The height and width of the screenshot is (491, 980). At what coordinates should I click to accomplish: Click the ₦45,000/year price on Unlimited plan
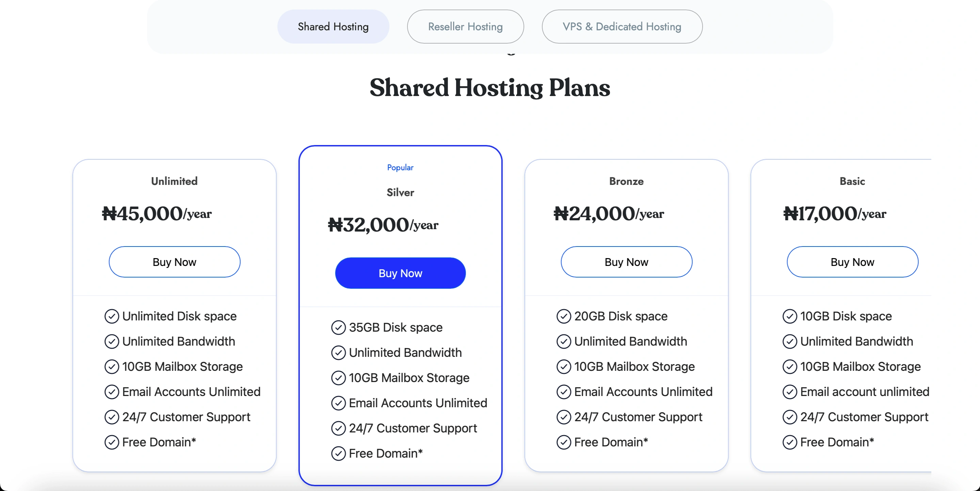(156, 213)
